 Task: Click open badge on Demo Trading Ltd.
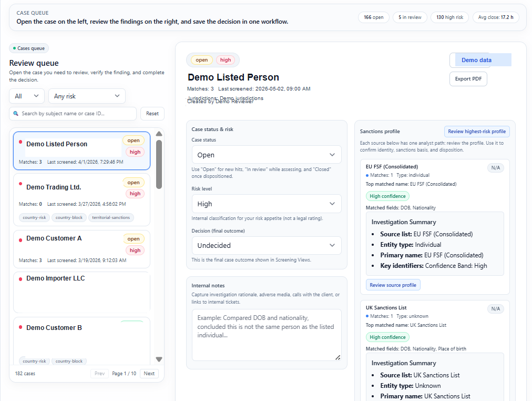134,182
